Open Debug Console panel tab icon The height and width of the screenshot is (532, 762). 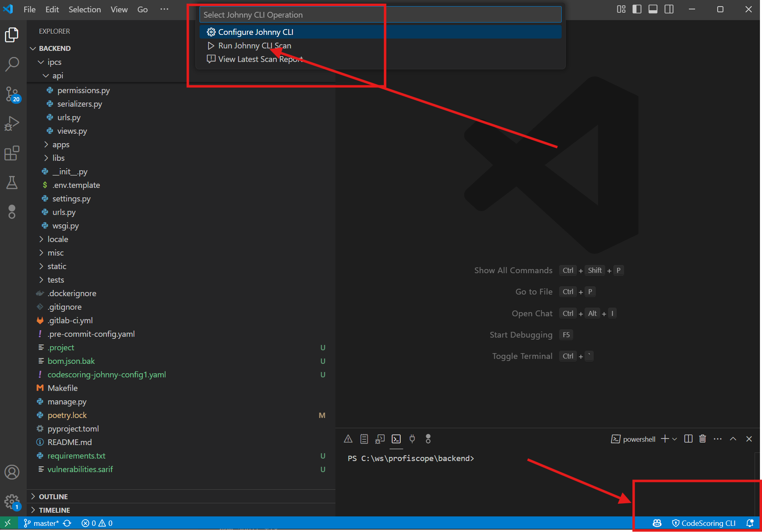coord(380,439)
